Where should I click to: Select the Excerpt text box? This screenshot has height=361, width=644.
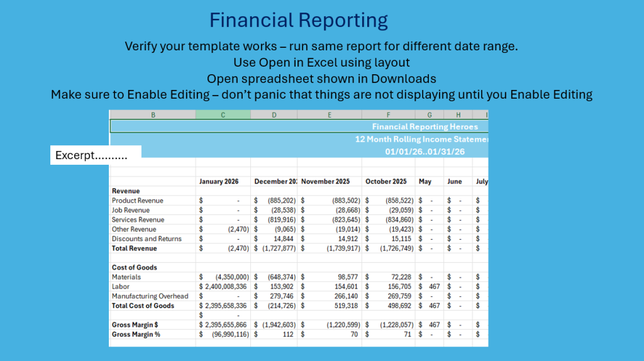[96, 155]
